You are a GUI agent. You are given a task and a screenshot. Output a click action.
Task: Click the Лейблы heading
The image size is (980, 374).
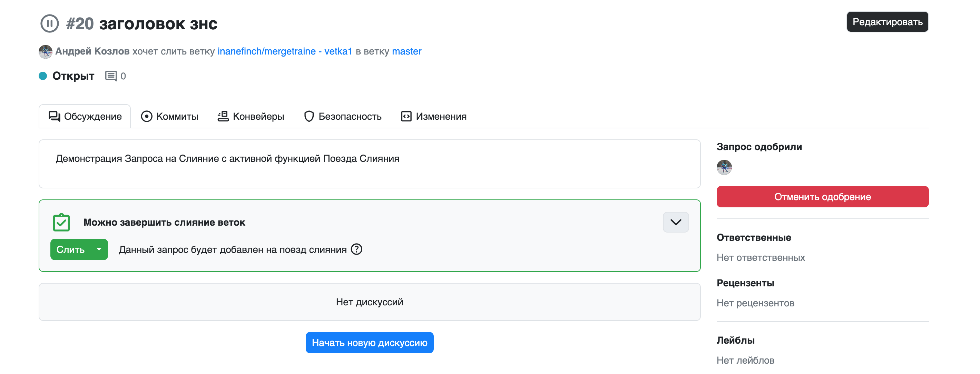point(735,340)
